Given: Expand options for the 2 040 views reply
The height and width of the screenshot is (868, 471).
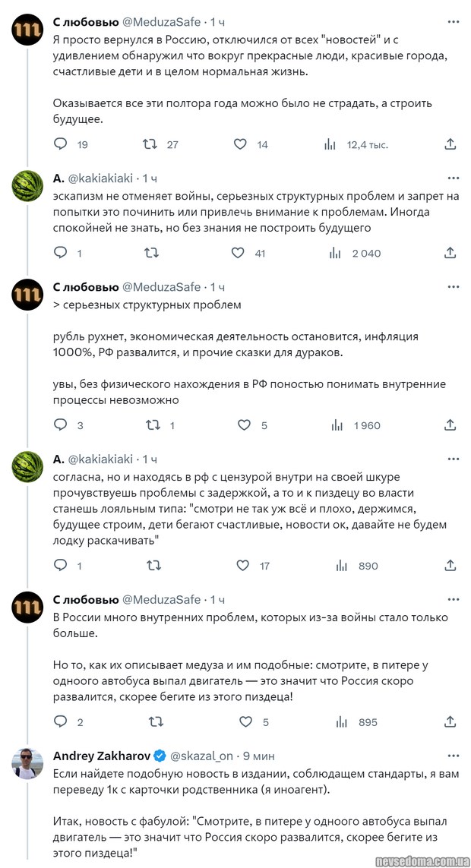Looking at the screenshot, I should click(x=453, y=178).
